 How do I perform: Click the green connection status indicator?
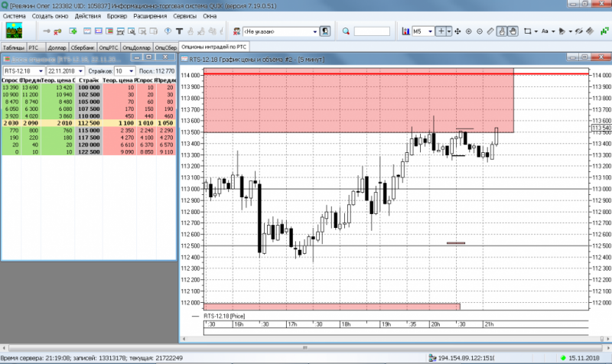(x=563, y=358)
